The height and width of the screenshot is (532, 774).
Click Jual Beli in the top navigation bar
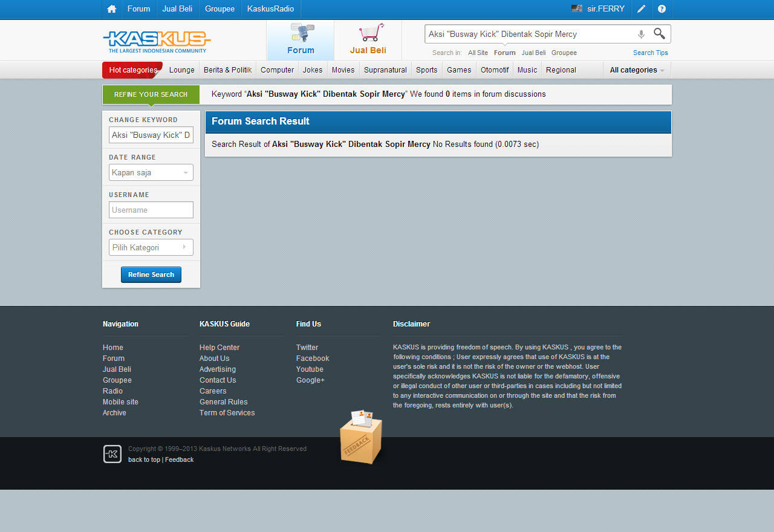(x=177, y=9)
